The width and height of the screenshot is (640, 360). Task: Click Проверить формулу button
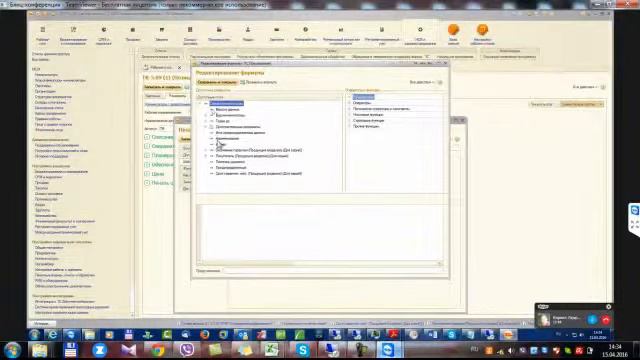tap(259, 82)
